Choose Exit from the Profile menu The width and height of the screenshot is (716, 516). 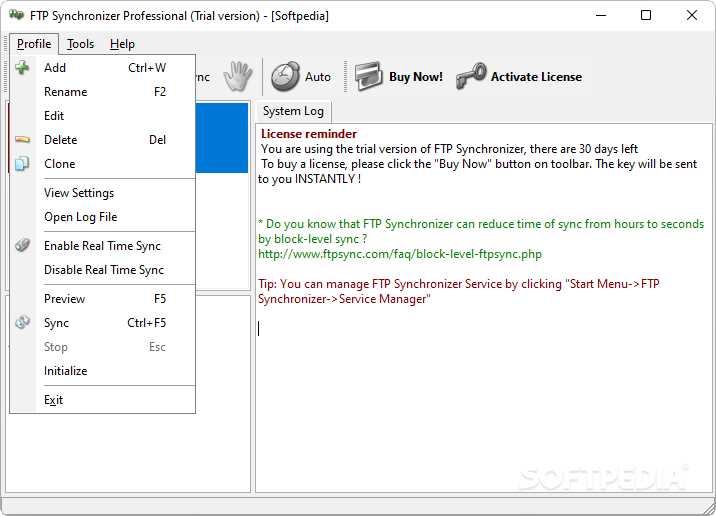click(103, 400)
